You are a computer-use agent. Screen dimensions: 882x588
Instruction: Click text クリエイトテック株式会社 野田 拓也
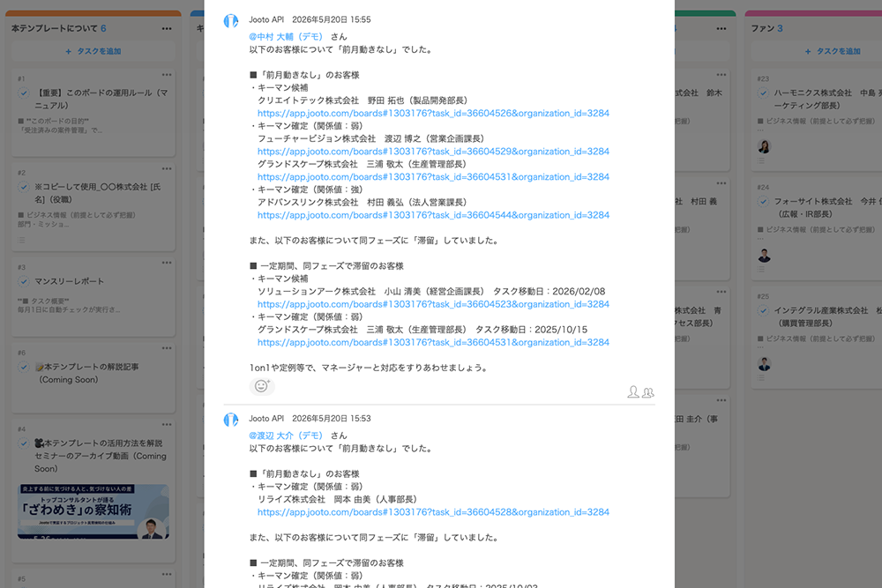point(331,100)
